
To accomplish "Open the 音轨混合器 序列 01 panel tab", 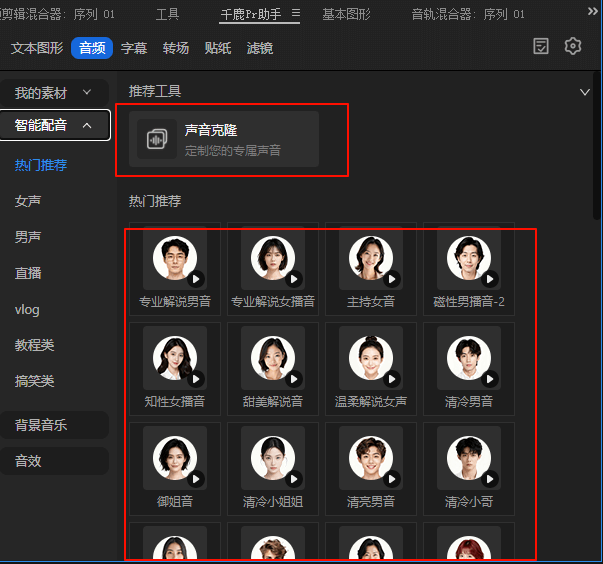I will (468, 14).
